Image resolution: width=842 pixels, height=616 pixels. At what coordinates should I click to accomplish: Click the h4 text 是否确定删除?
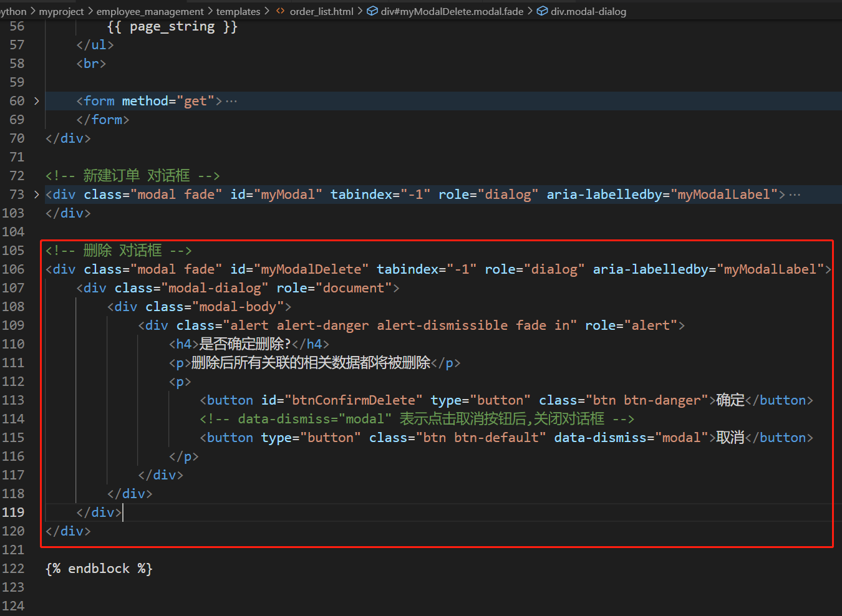point(245,344)
